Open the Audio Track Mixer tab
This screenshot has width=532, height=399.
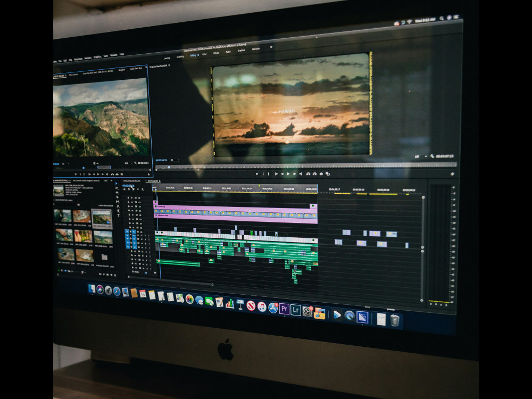(136, 69)
